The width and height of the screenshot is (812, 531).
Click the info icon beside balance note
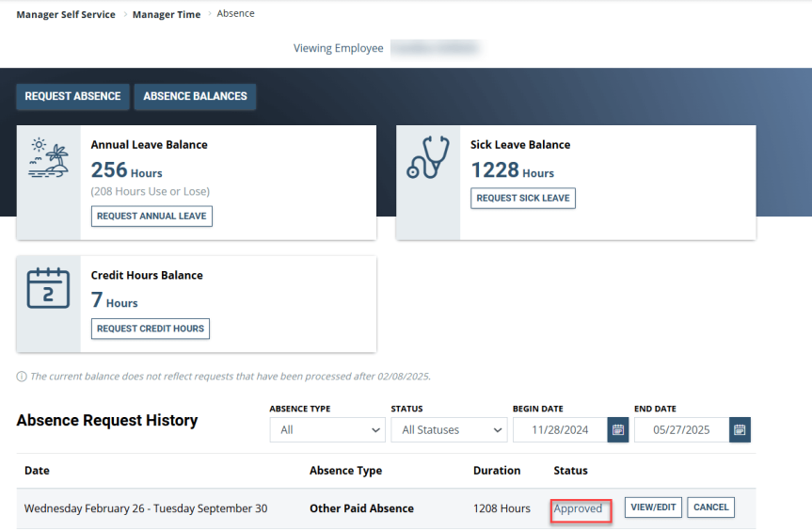[x=22, y=377]
